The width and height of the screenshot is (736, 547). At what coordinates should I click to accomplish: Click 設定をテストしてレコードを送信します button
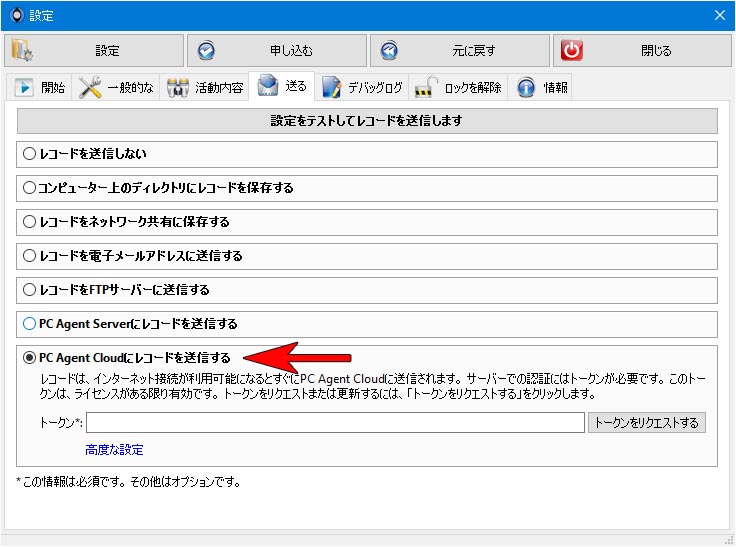pos(367,121)
